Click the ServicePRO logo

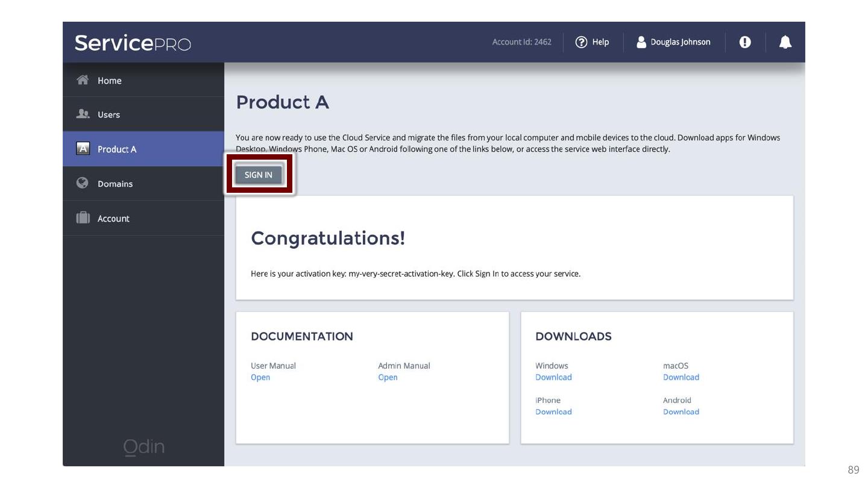pyautogui.click(x=133, y=43)
